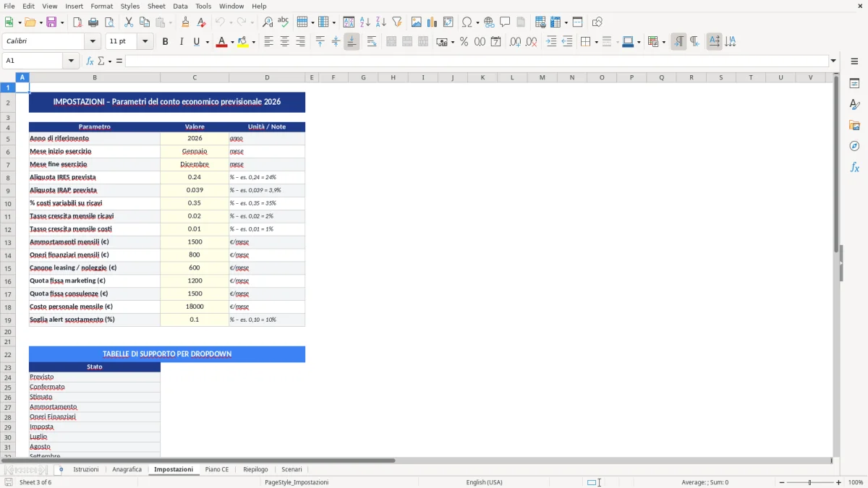This screenshot has width=868, height=488.
Task: Add a decimal place
Action: tap(515, 42)
